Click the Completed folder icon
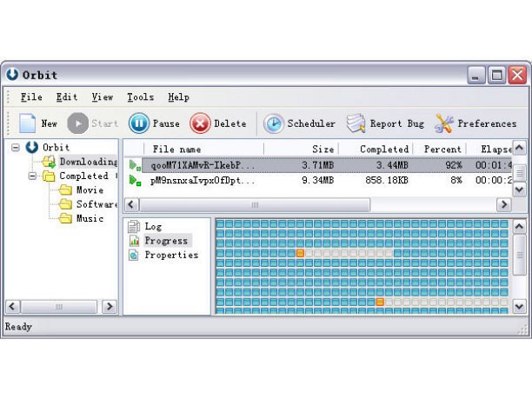532x399 pixels. pos(49,176)
